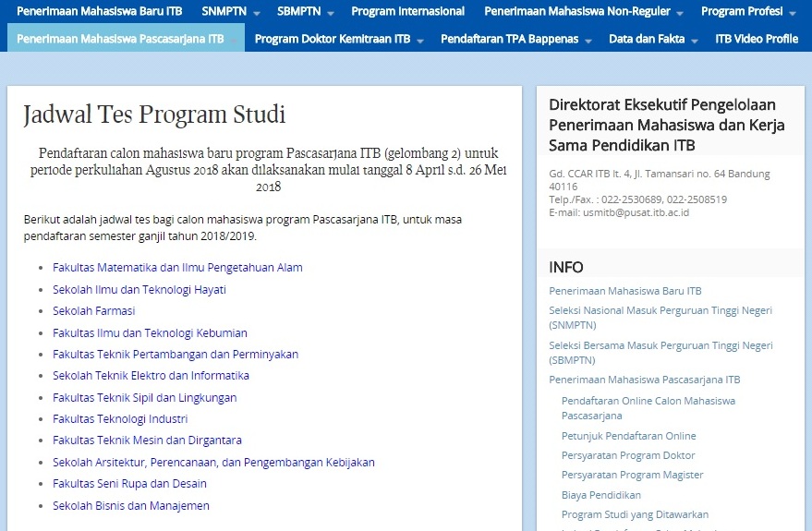The width and height of the screenshot is (812, 531).
Task: Open Sekolah Farmasi schedule link
Action: click(x=93, y=311)
